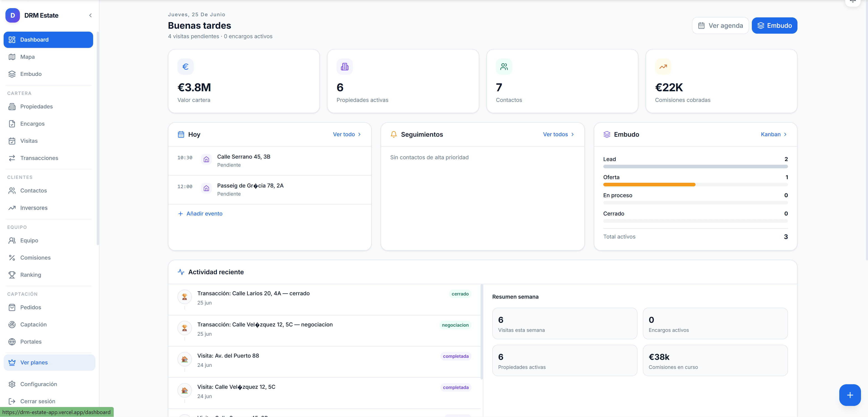This screenshot has height=417, width=868.
Task: Click the Portales globe icon
Action: pos(12,342)
